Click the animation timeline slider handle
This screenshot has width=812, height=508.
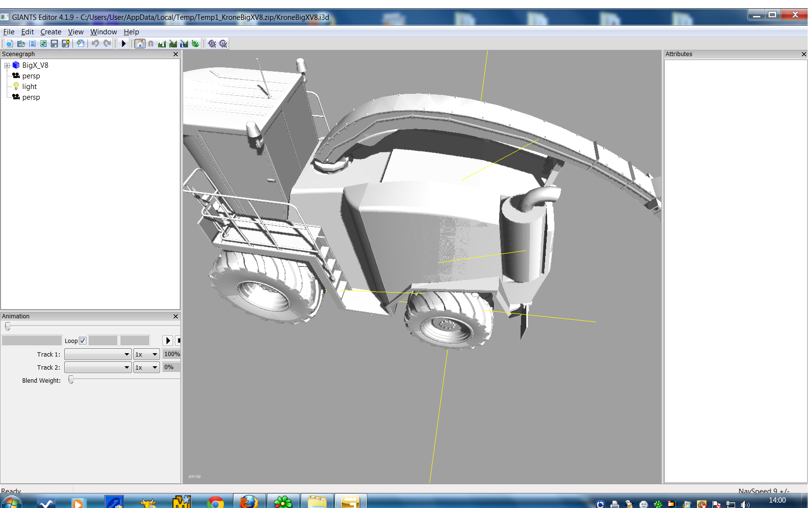click(x=8, y=327)
